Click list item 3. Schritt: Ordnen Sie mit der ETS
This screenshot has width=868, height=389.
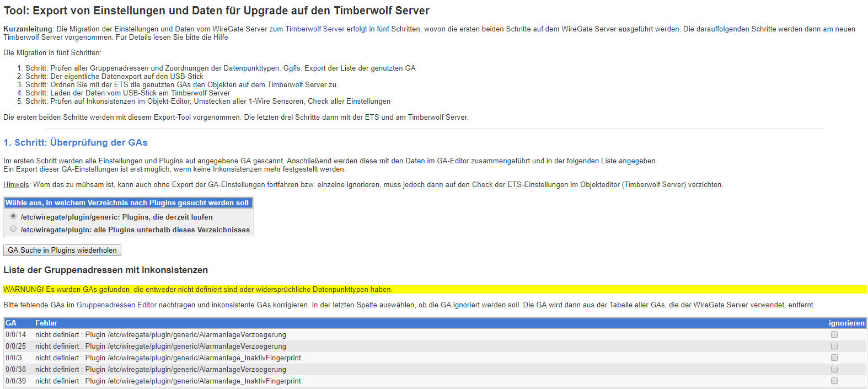click(x=181, y=85)
